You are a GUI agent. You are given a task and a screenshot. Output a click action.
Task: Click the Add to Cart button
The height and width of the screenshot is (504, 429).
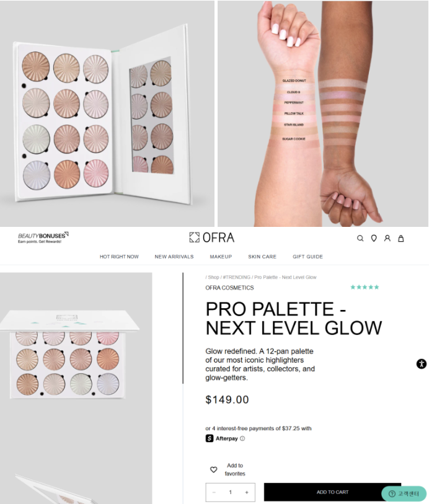point(332,492)
